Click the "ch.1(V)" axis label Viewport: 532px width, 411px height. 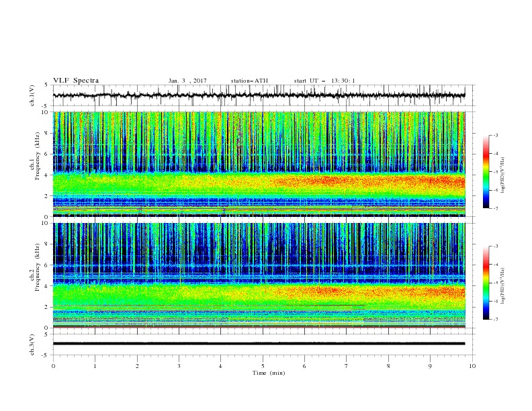click(x=32, y=95)
